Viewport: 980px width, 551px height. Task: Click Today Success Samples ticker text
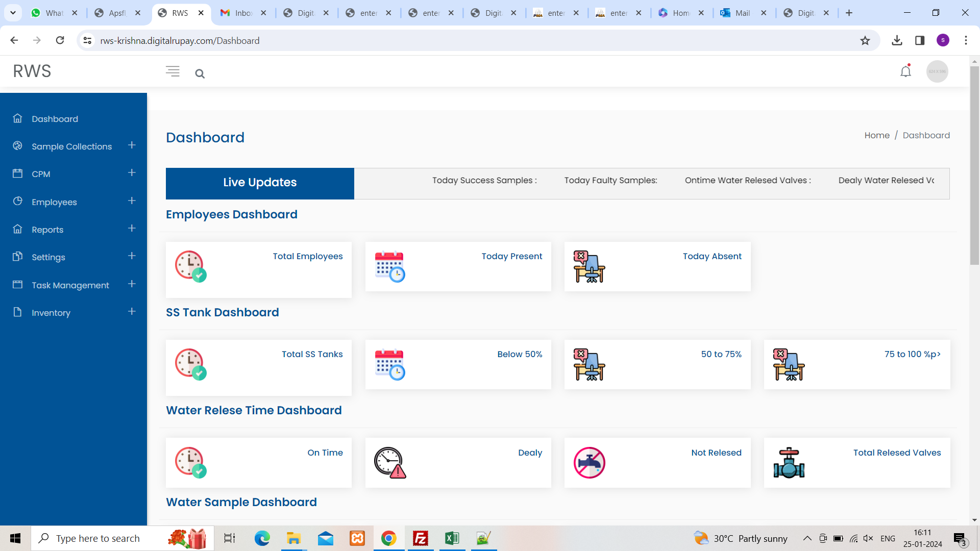(x=484, y=180)
